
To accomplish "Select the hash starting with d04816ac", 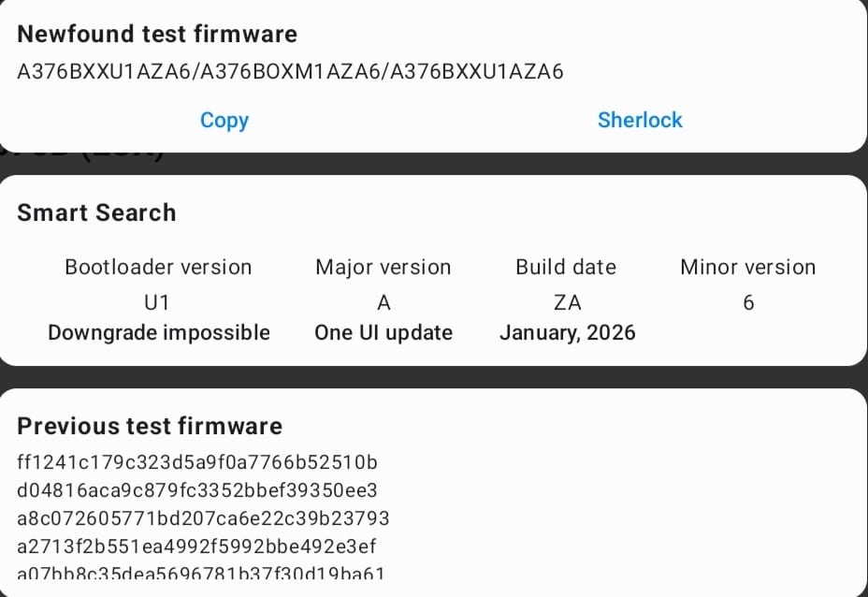I will [197, 489].
